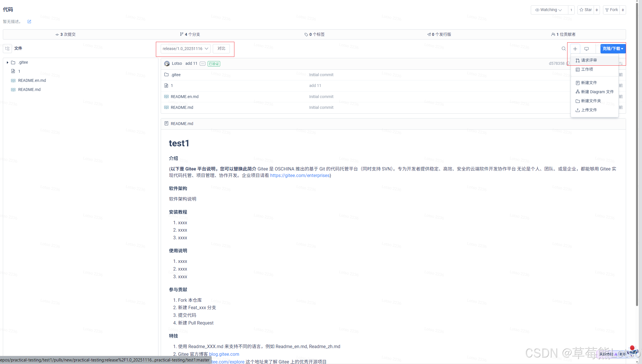
Task: Star the repository
Action: click(586, 10)
